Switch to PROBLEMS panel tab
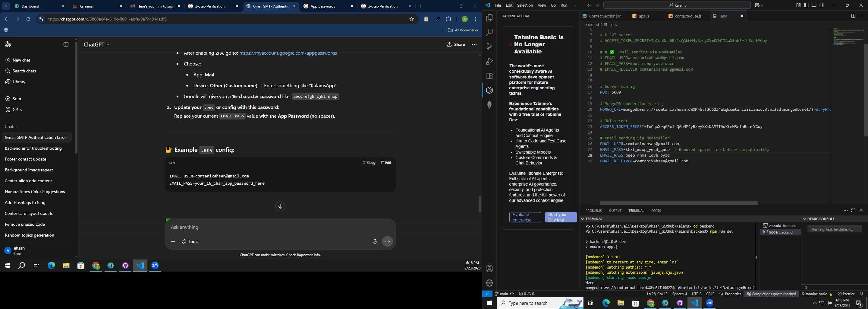868x309 pixels. click(x=593, y=211)
